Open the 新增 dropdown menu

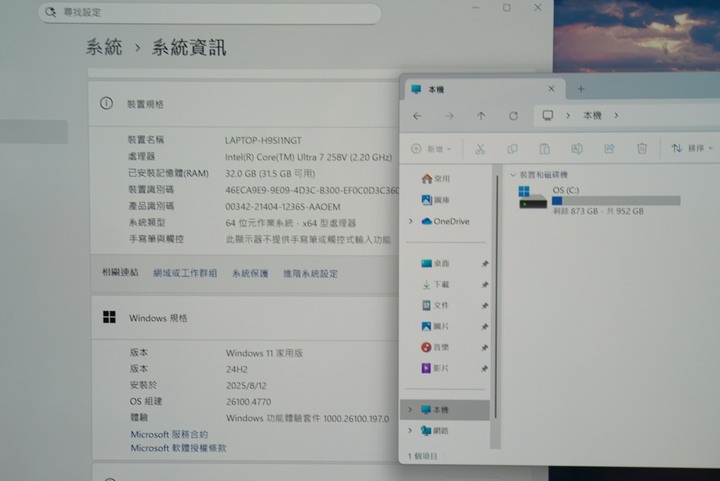pyautogui.click(x=432, y=149)
